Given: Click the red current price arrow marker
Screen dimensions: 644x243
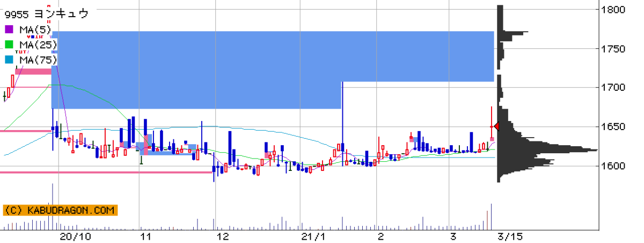Looking at the screenshot, I should coord(496,126).
